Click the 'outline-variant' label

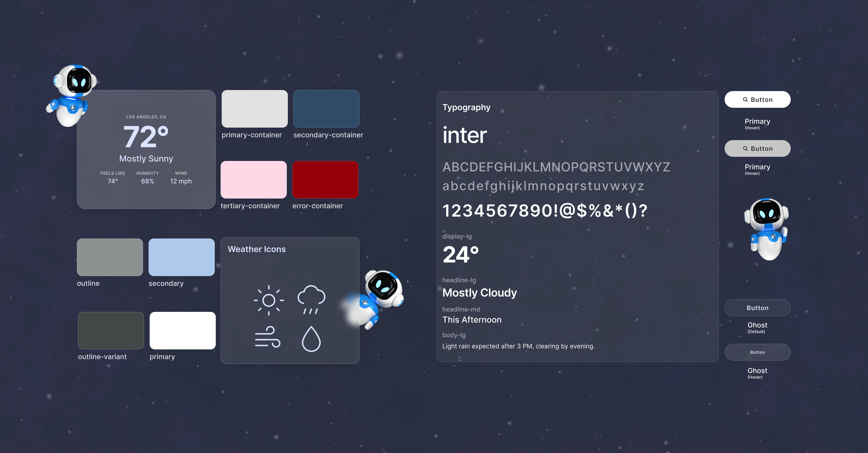point(102,357)
